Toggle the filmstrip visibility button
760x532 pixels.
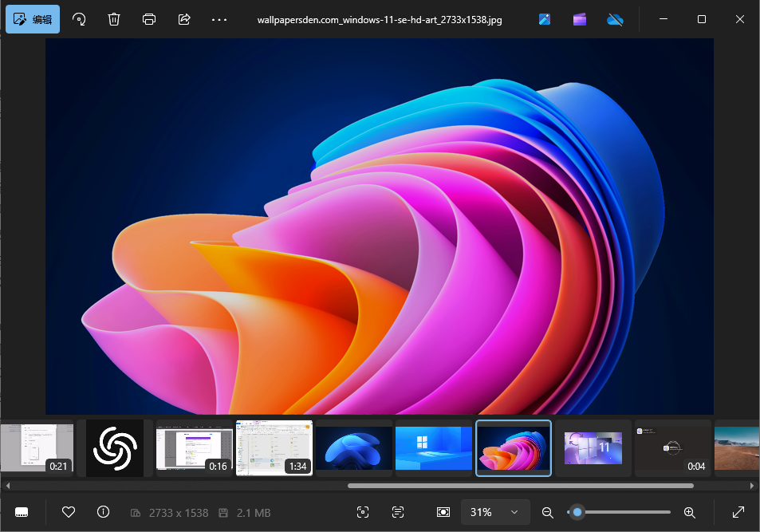point(22,512)
